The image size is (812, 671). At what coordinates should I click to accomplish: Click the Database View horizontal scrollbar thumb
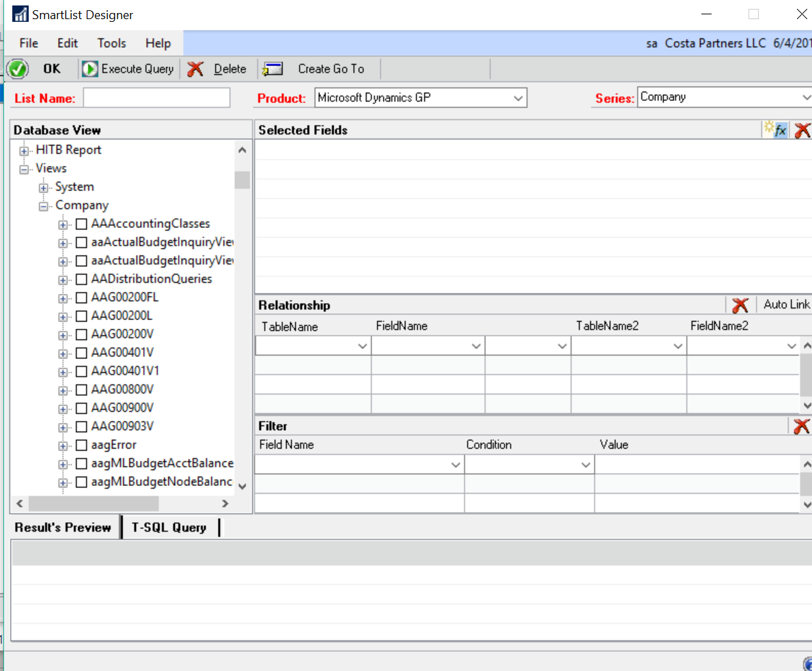pyautogui.click(x=93, y=503)
